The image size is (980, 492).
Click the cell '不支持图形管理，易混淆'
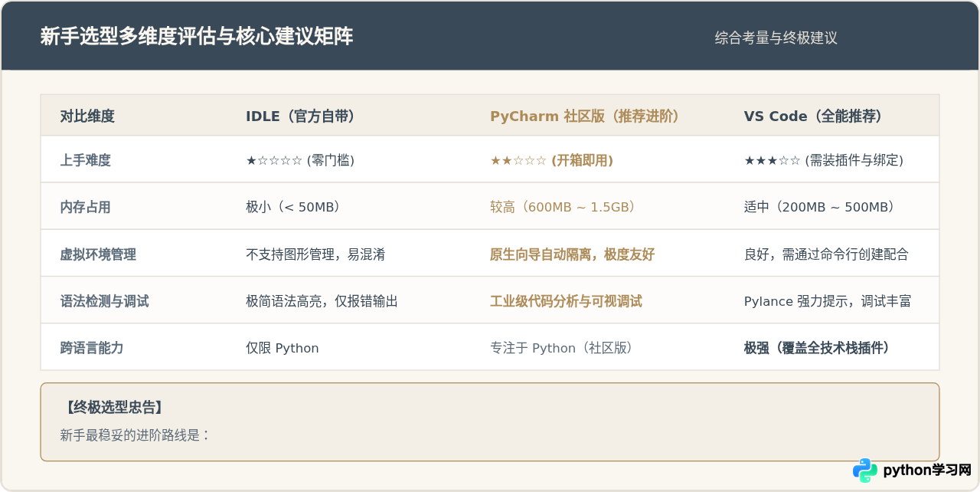[x=315, y=254]
